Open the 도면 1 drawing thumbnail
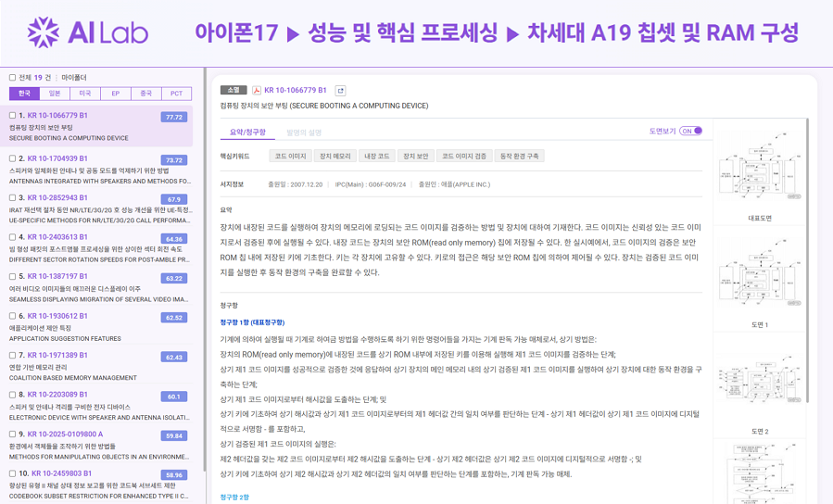The image size is (833, 504). [760, 271]
